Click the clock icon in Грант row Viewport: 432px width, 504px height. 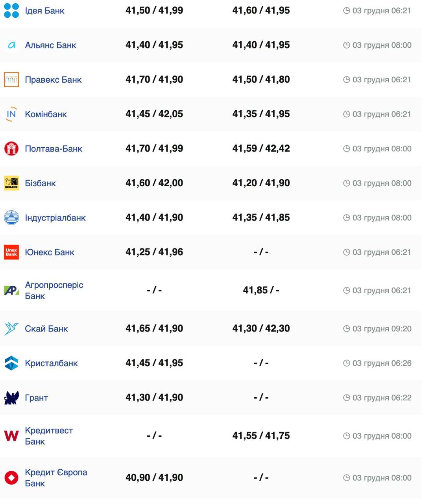pos(347,398)
